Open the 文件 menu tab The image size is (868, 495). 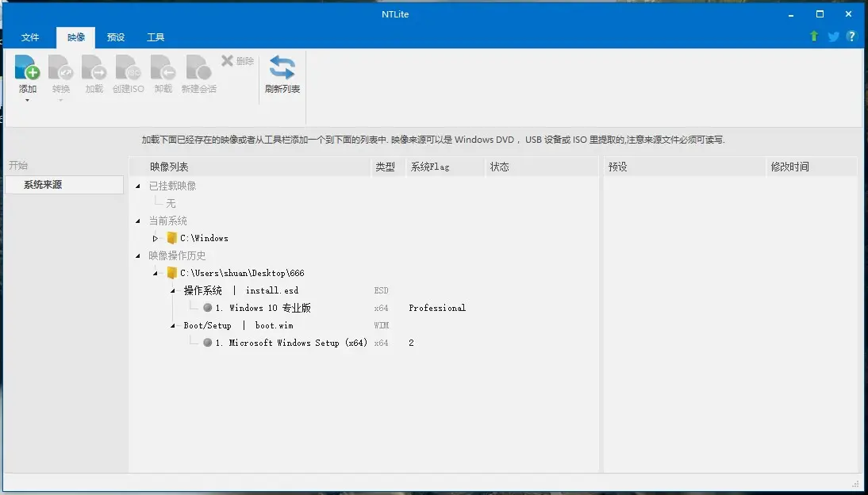[30, 37]
